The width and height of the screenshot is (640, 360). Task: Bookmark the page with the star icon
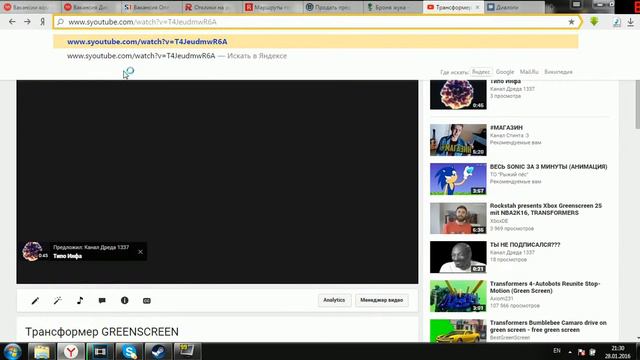coord(571,22)
